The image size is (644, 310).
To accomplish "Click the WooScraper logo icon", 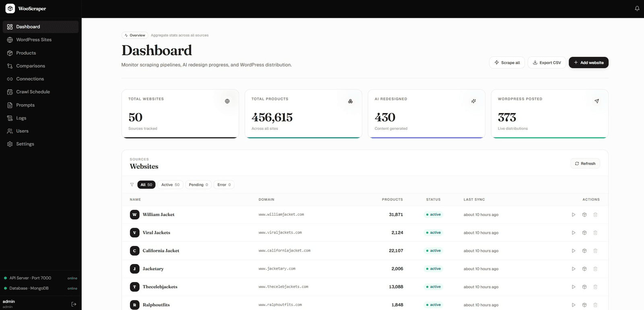I will 10,8.
